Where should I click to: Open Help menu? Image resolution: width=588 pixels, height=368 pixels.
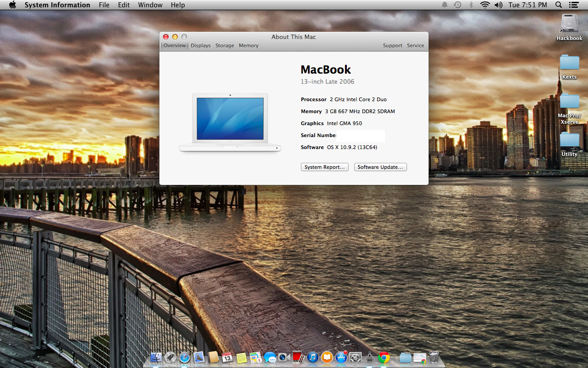[x=178, y=5]
